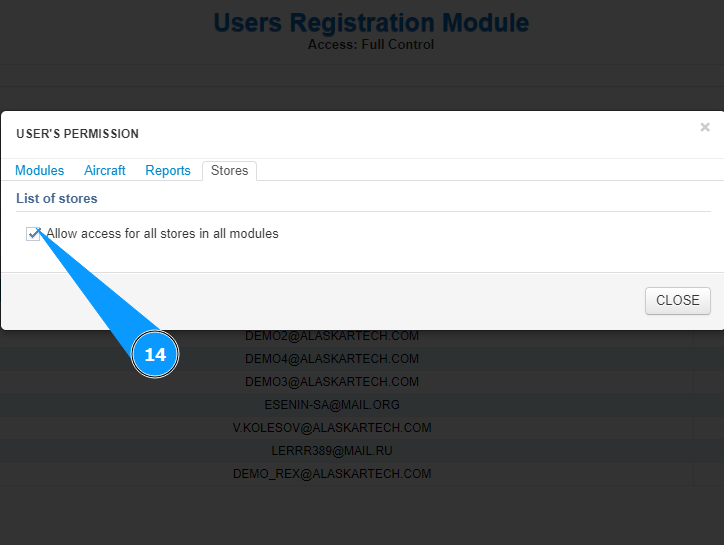Click the DEMO3@ALASKARTECH.COM entry
This screenshot has height=545, width=724.
pyautogui.click(x=332, y=382)
